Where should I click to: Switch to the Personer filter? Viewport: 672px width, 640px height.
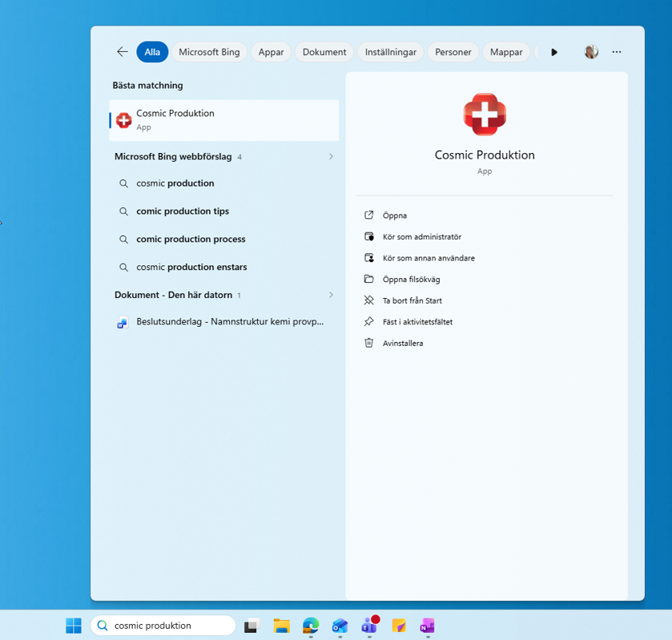point(453,52)
